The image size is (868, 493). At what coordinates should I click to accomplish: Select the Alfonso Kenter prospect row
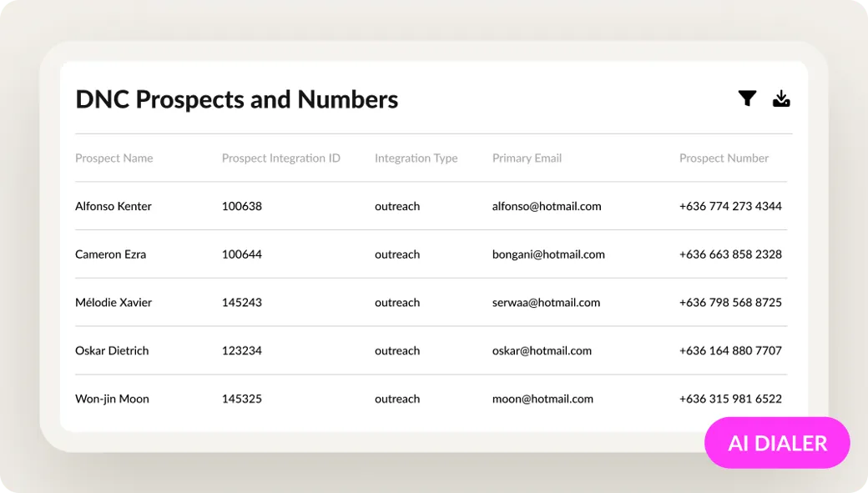(431, 206)
